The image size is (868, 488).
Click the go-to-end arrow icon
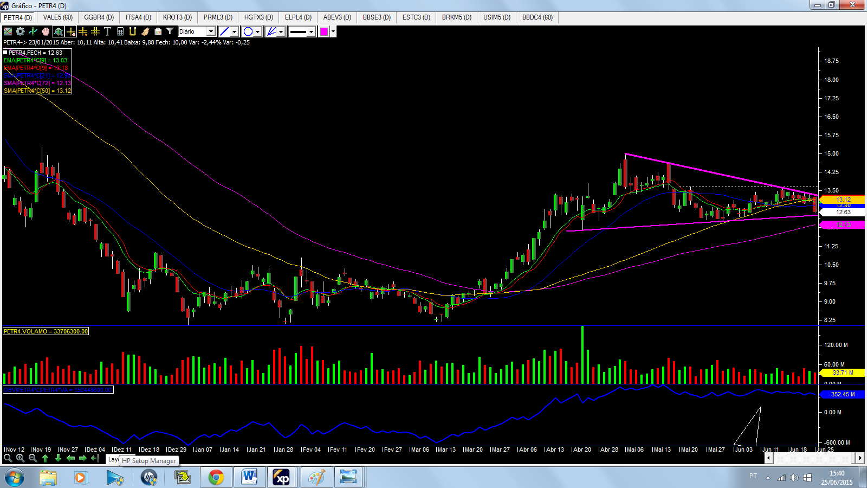click(x=95, y=458)
